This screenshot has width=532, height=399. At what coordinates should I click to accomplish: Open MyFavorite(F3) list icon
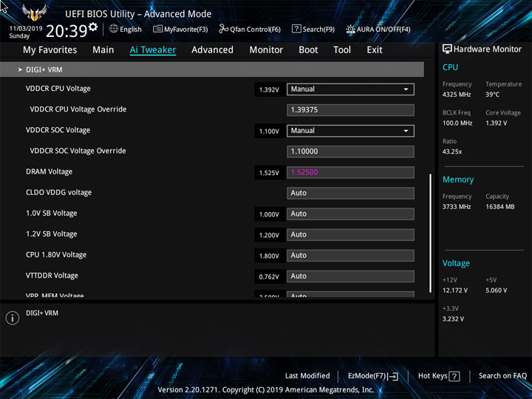tap(157, 29)
